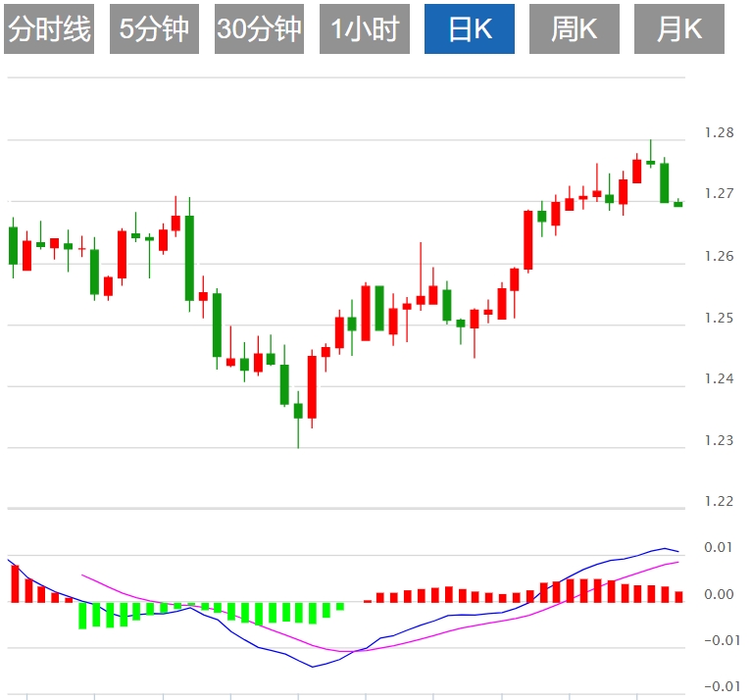
Task: Click the first green MACD histogram bar
Action: click(x=82, y=616)
